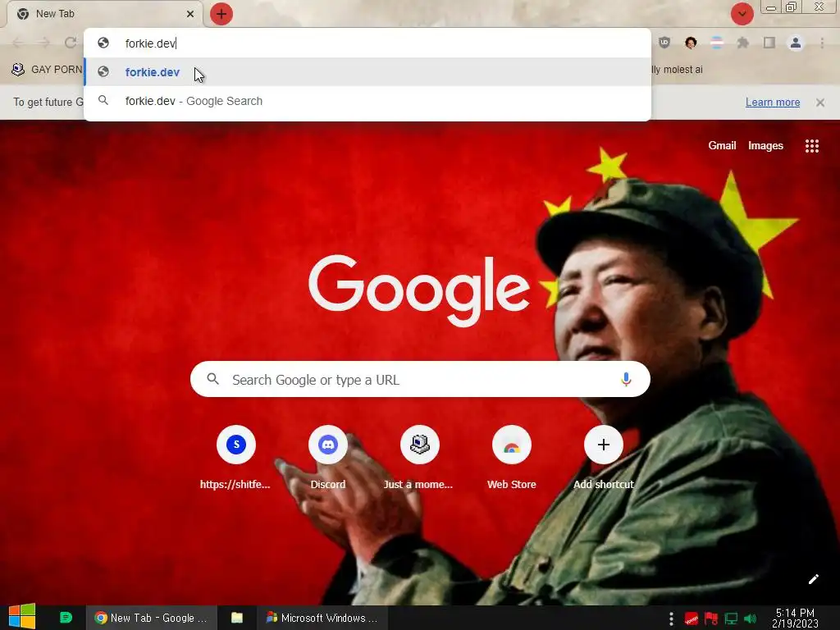Screen dimensions: 840x630
Task: Open network monitor tray icon
Action: point(731,619)
